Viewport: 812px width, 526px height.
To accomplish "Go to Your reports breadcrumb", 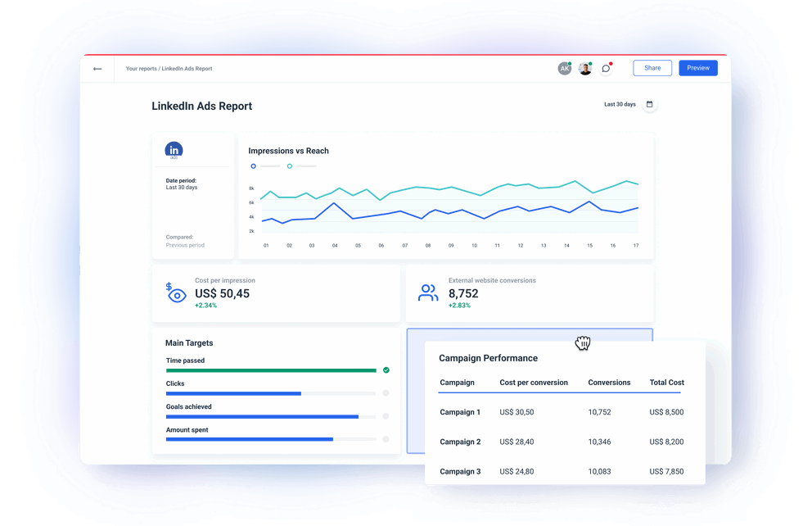I will click(x=141, y=69).
